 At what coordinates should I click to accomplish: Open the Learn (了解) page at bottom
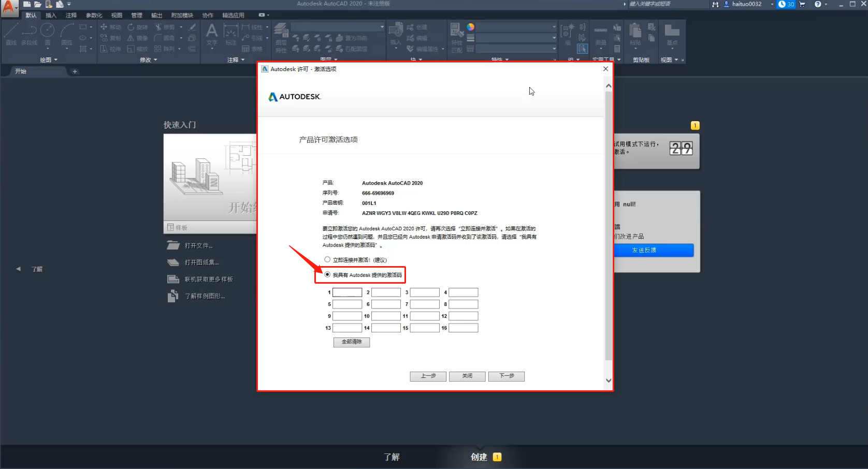tap(392, 457)
